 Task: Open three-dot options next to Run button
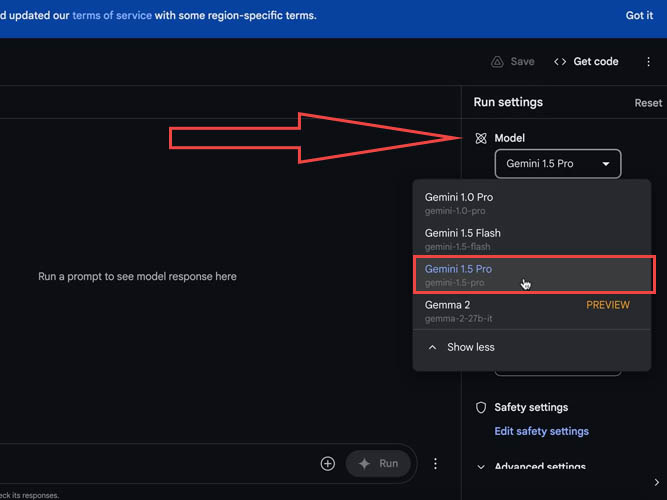[x=435, y=464]
